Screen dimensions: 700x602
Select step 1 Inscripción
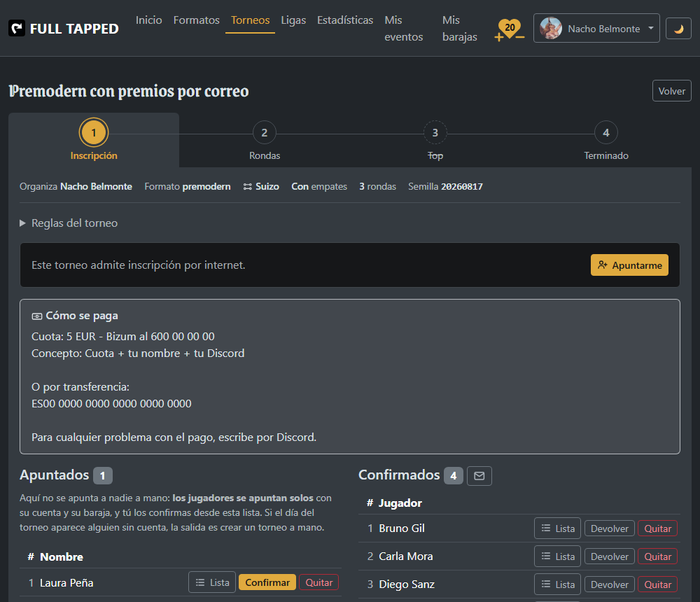94,140
